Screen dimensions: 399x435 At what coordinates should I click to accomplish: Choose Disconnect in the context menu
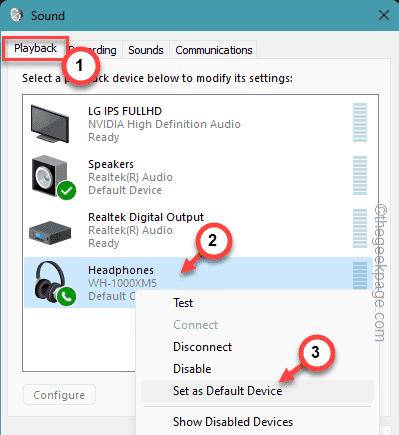pyautogui.click(x=202, y=347)
